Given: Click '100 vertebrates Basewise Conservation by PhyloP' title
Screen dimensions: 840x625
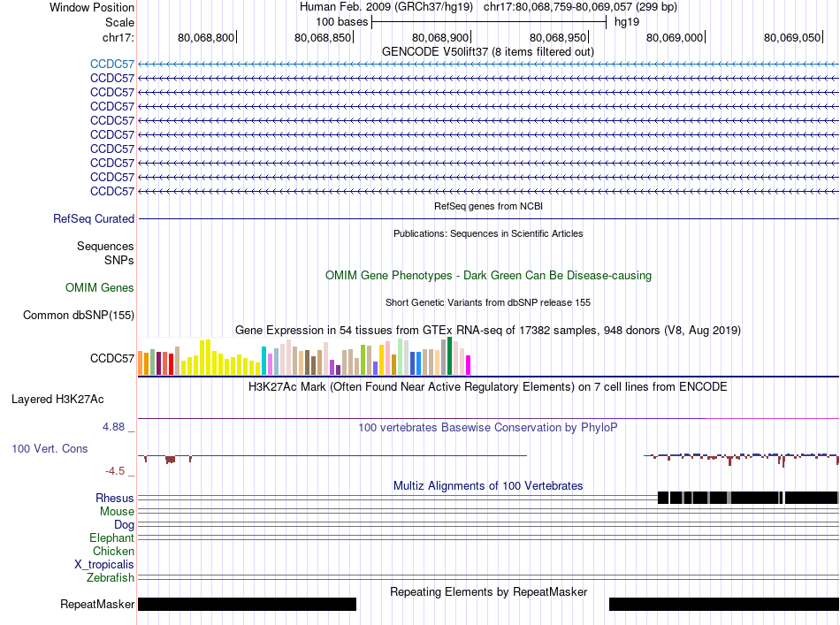Looking at the screenshot, I should click(488, 427).
